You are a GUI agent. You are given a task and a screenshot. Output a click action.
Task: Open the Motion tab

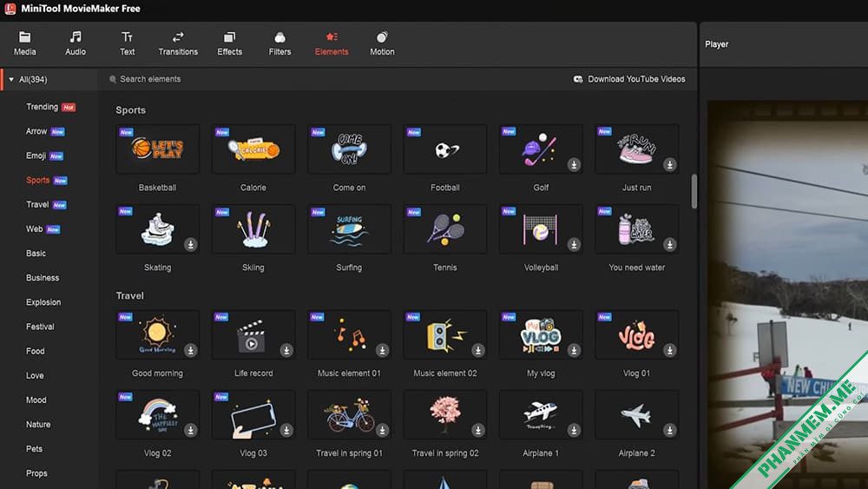(x=382, y=43)
